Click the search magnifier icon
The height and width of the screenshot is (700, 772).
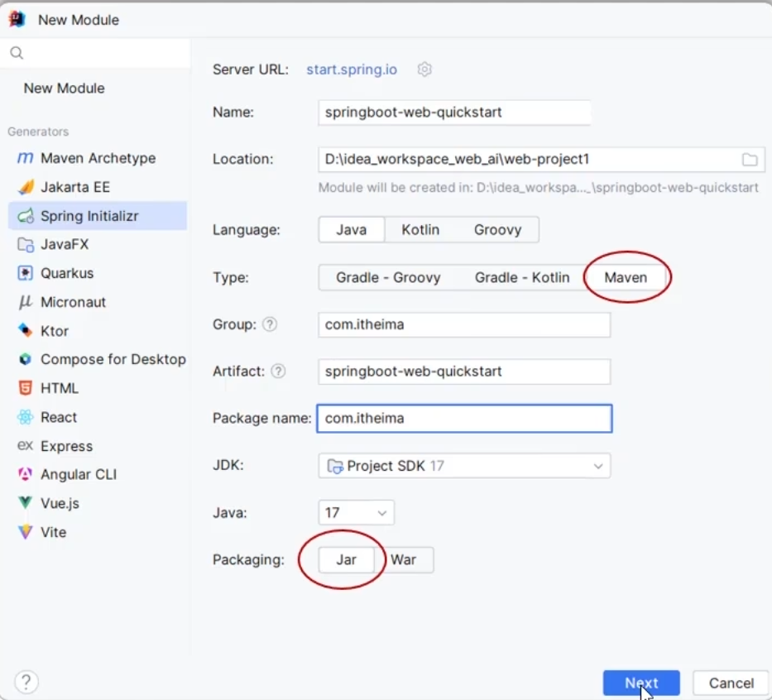[x=17, y=53]
